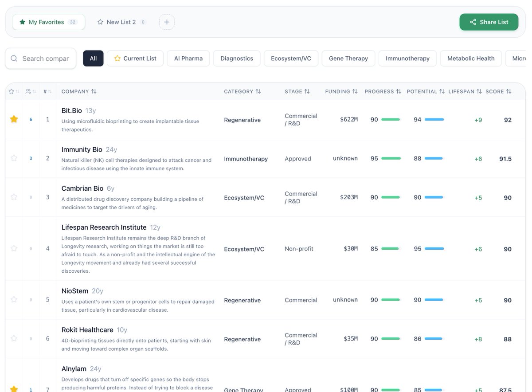The width and height of the screenshot is (532, 392).
Task: Click Bit.Bio green progress bar
Action: pos(391,120)
